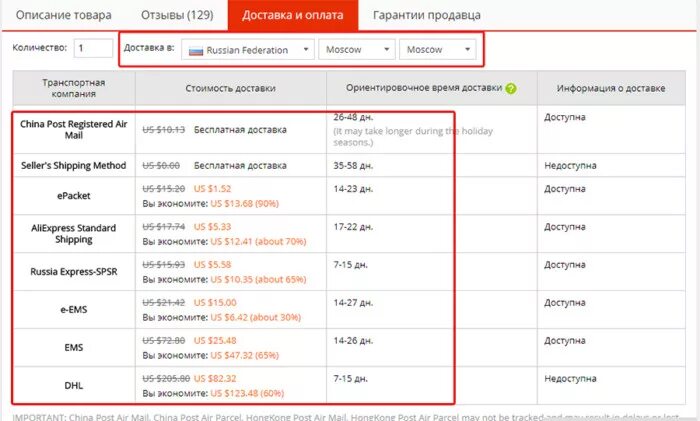
Task: Click Недоступна in Seller's Shipping Method row
Action: tap(570, 166)
